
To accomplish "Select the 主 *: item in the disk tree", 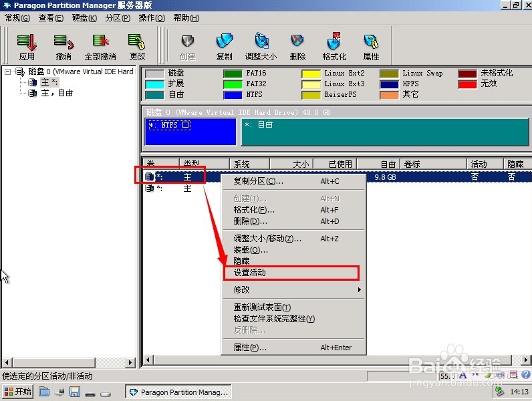I will pos(49,82).
